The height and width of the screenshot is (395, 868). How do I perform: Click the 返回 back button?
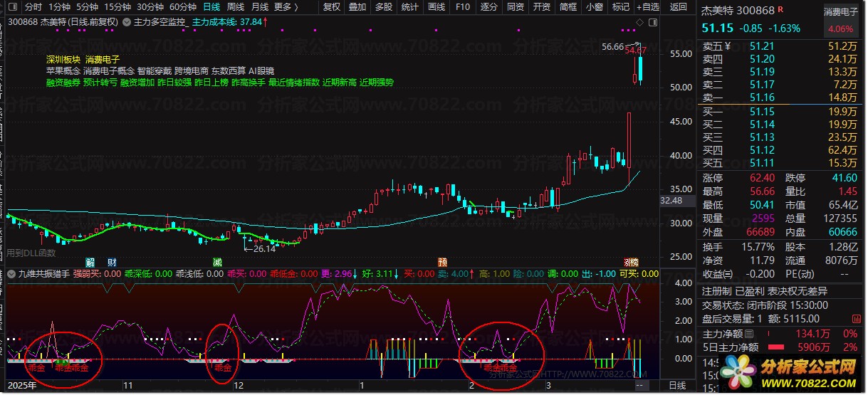tap(679, 7)
